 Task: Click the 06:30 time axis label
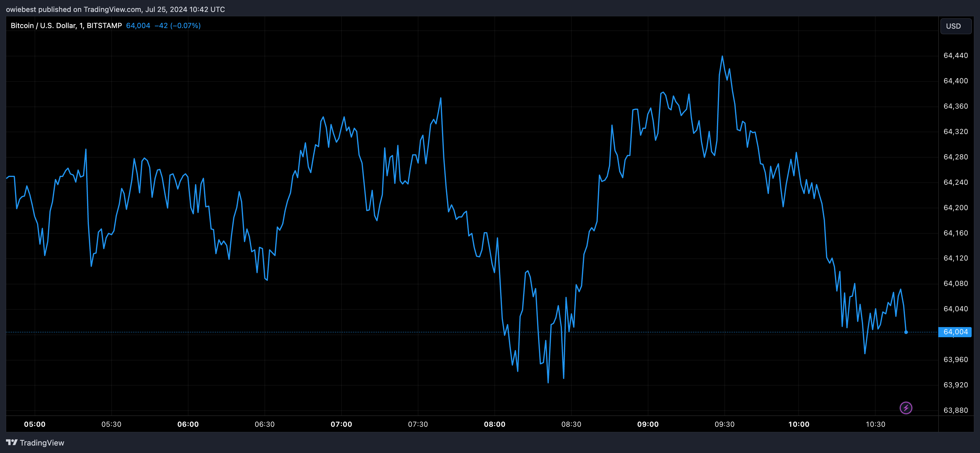click(x=265, y=424)
